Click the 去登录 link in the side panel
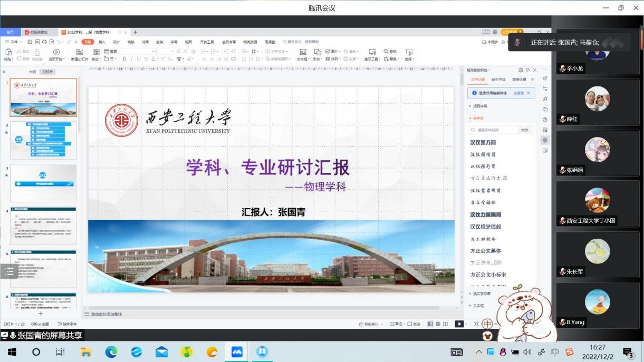Image resolution: width=644 pixels, height=362 pixels. coord(519,93)
